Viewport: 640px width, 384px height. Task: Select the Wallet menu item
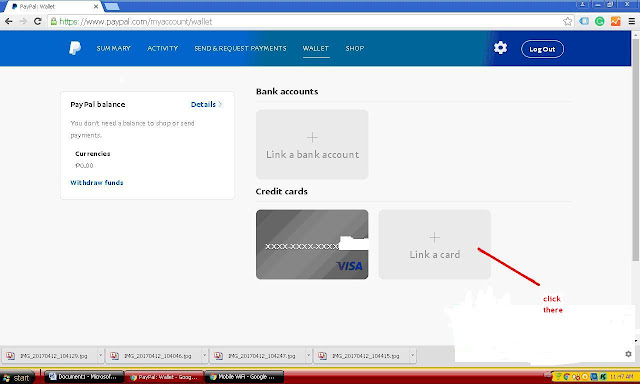click(x=316, y=48)
